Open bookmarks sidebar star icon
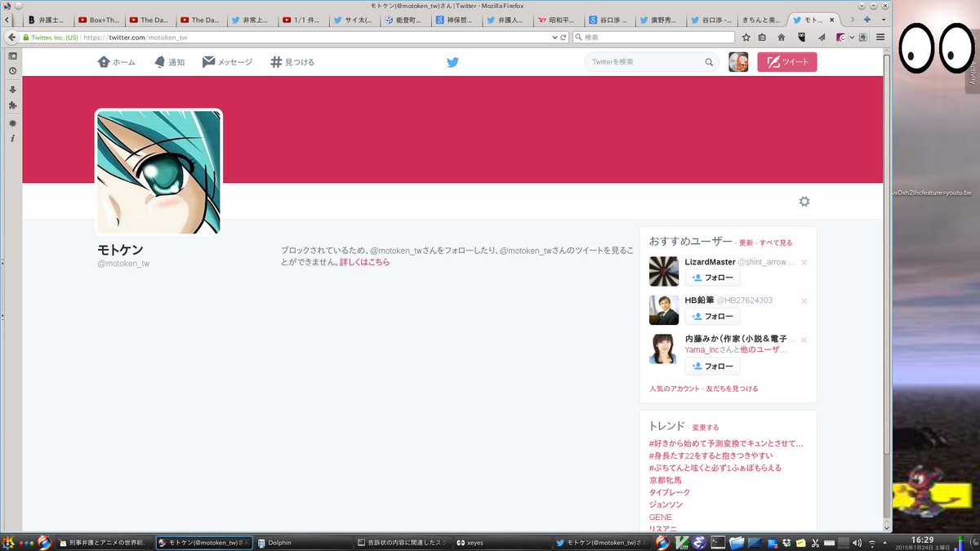The image size is (980, 551). point(12,56)
